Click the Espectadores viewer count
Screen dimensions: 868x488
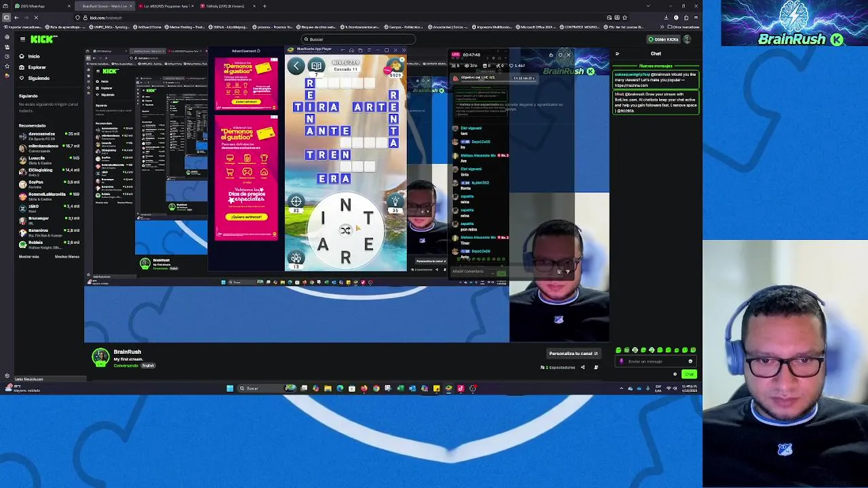tap(558, 367)
